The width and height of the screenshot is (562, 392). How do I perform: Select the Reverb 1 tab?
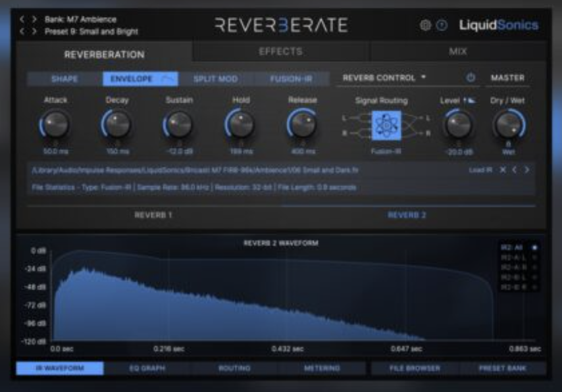[x=153, y=215]
